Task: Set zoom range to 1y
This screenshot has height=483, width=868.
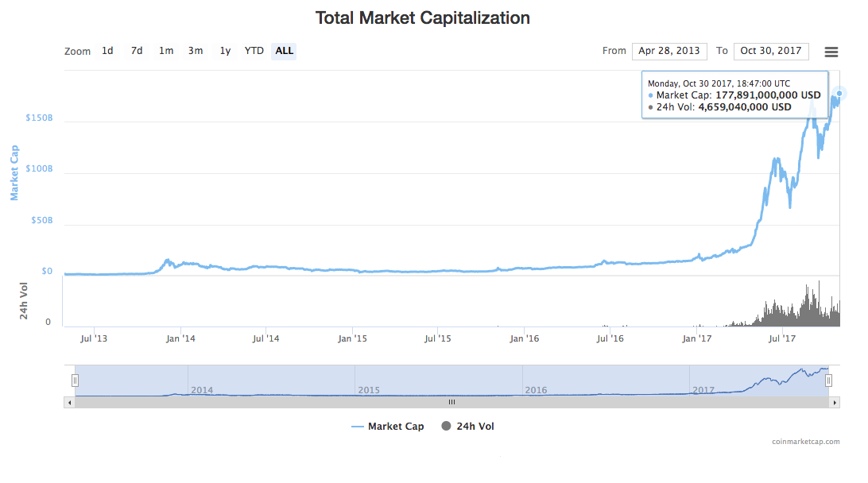Action: (x=225, y=51)
